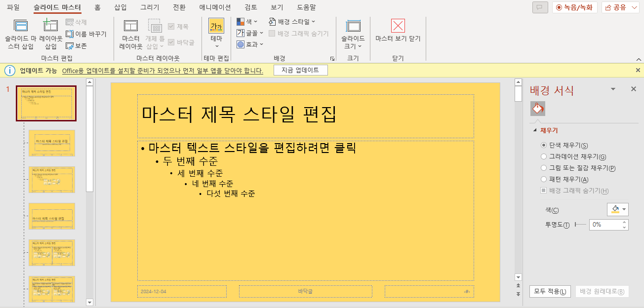Click Insert Layout icon
Viewport: 644px width, 308px height.
(x=50, y=26)
